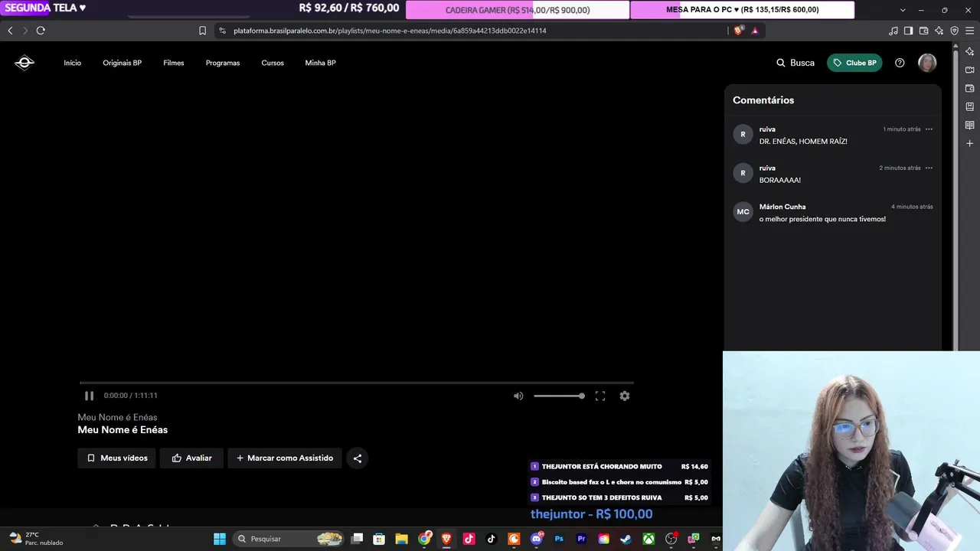Open the 'Meu Nome é Enéas' playlist link
980x551 pixels.
coord(117,417)
